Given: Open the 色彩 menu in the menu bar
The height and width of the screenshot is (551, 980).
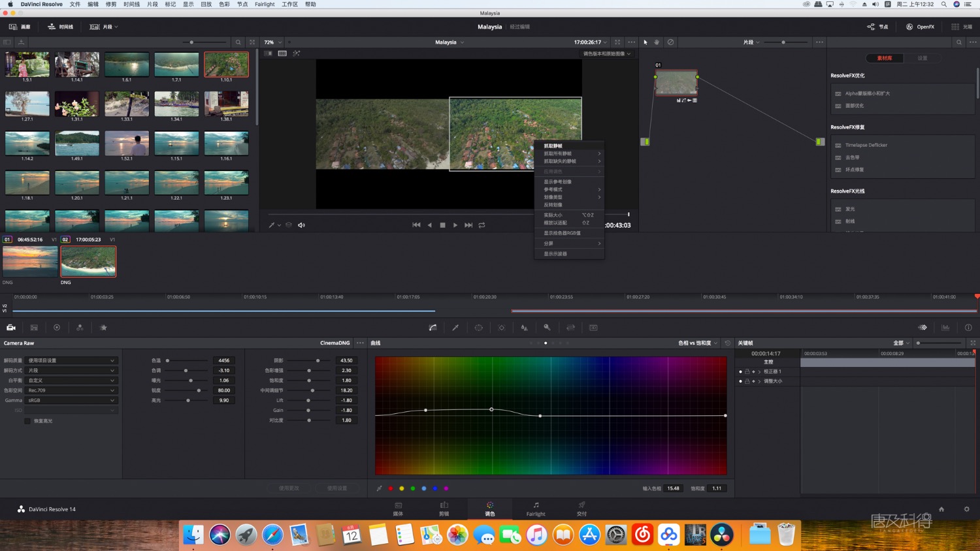Looking at the screenshot, I should pos(224,5).
